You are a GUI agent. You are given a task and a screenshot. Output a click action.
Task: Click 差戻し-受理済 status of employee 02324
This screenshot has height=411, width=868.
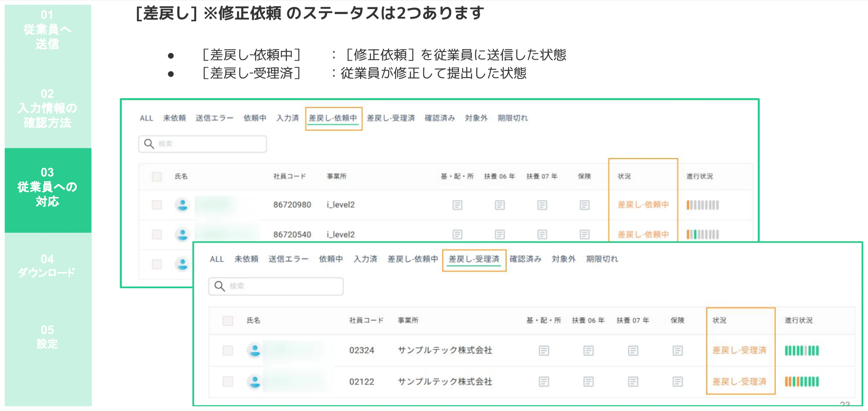739,350
